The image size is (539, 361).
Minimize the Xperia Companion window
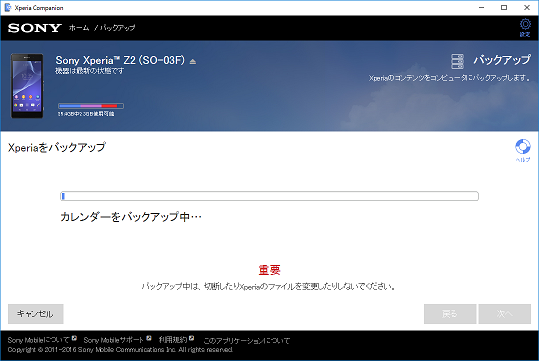click(x=482, y=8)
